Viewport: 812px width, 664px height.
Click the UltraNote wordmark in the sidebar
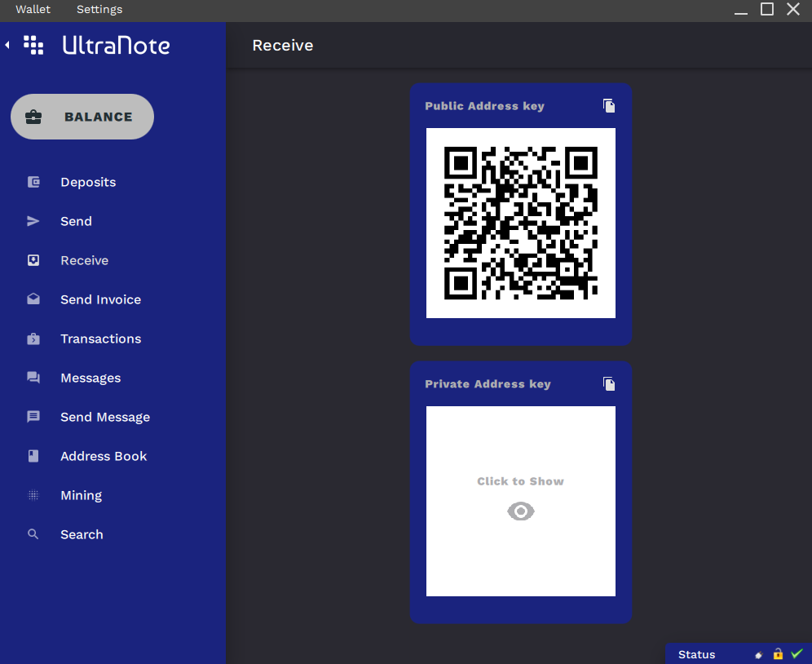[x=116, y=45]
